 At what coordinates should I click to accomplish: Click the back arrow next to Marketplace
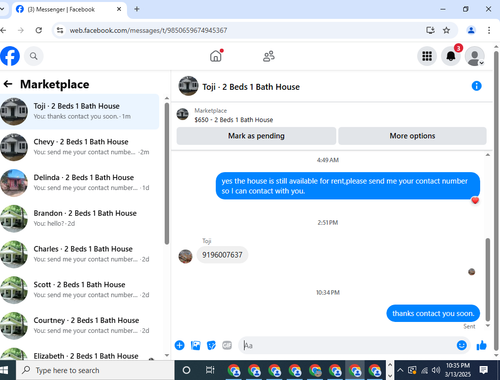[8, 84]
